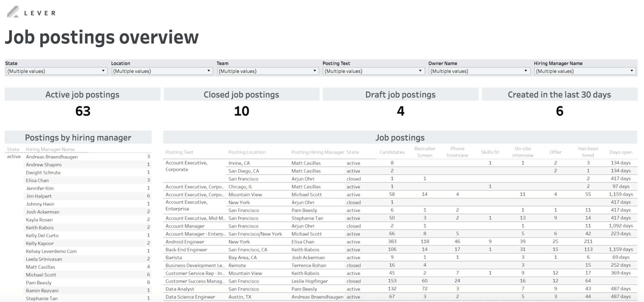Click the Bay Area, CA location cell
Screen dimensions: 644x302
242,257
